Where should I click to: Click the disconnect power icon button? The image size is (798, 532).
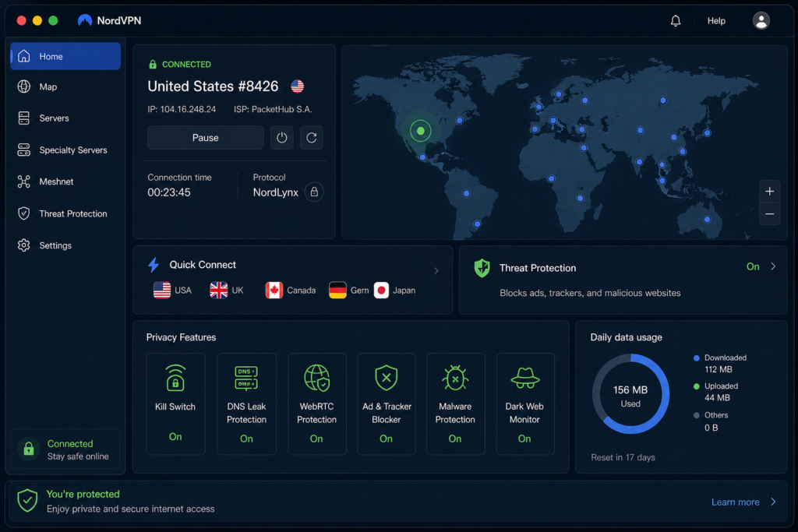coord(281,138)
